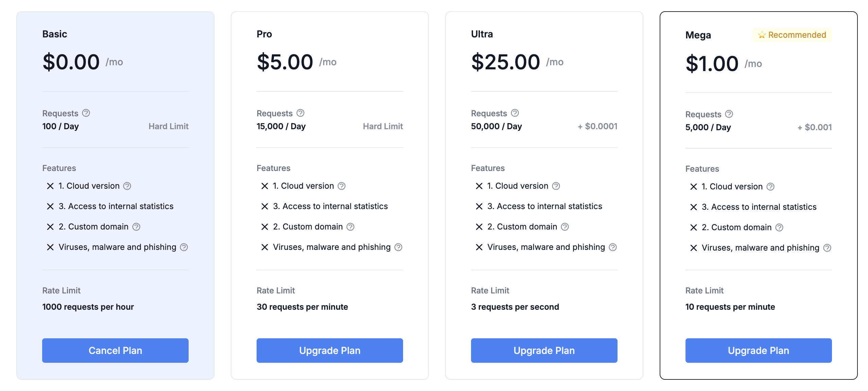Click the Ultra plan $25.00 price
The image size is (868, 391).
[x=505, y=62]
